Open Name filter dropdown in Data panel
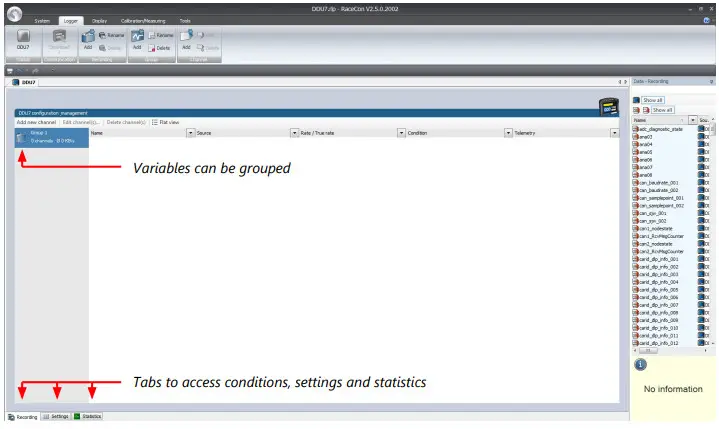The image size is (719, 429). [693, 120]
